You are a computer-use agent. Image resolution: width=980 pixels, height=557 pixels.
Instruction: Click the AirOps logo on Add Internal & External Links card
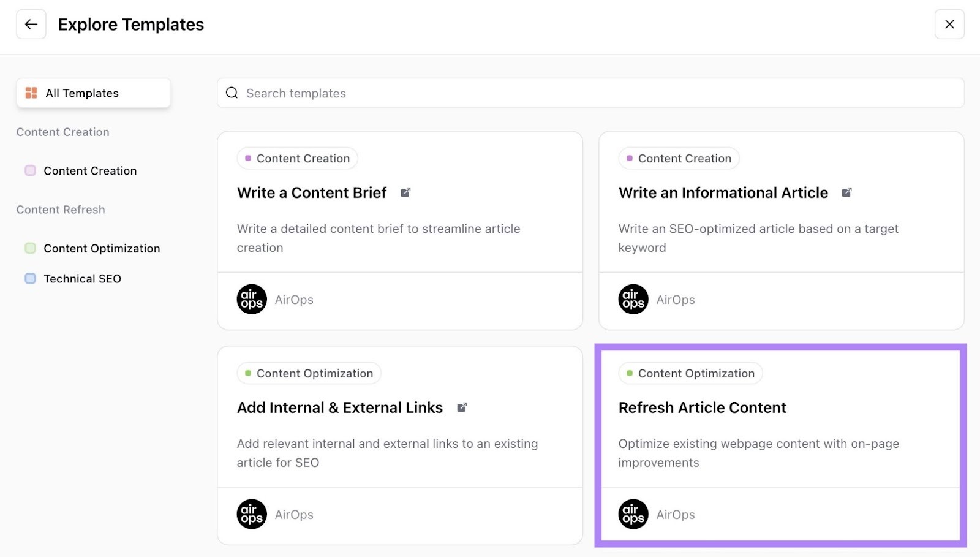(x=252, y=514)
